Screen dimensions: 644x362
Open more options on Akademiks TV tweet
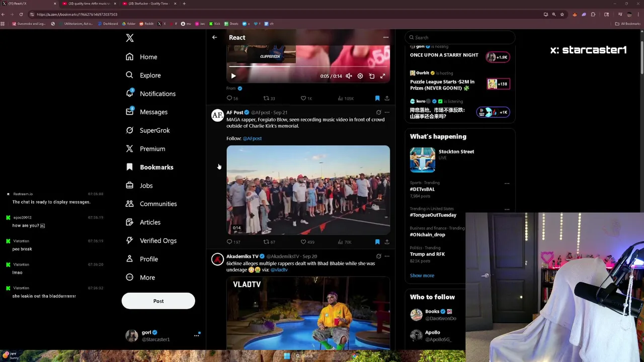[x=387, y=256]
